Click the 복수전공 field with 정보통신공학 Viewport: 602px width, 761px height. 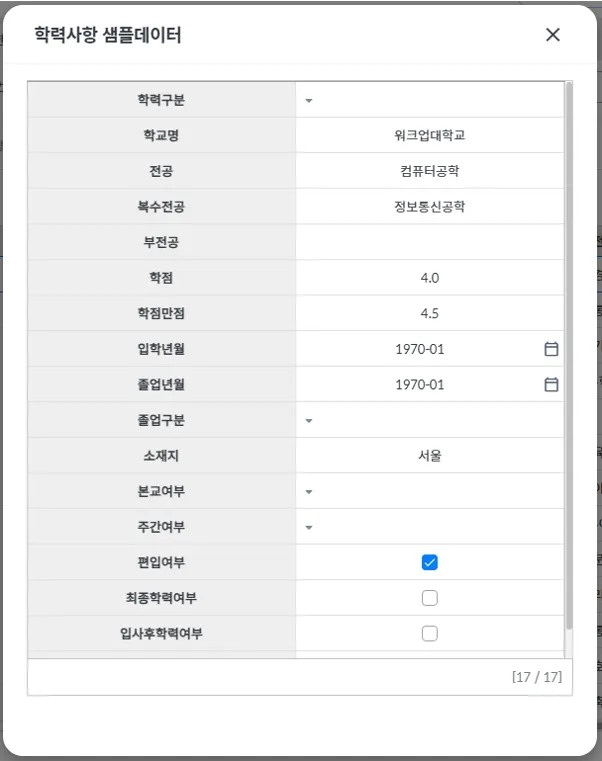pyautogui.click(x=429, y=207)
